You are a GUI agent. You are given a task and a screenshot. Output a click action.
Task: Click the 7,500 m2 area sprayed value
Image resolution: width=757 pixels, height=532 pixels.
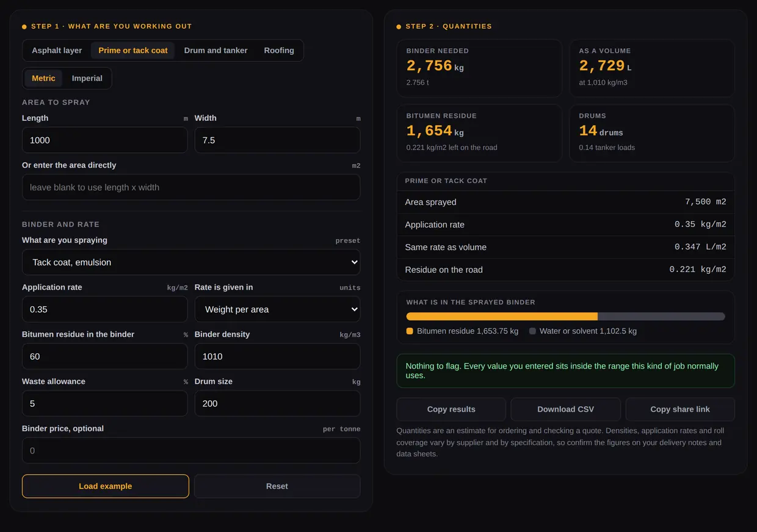[706, 202]
